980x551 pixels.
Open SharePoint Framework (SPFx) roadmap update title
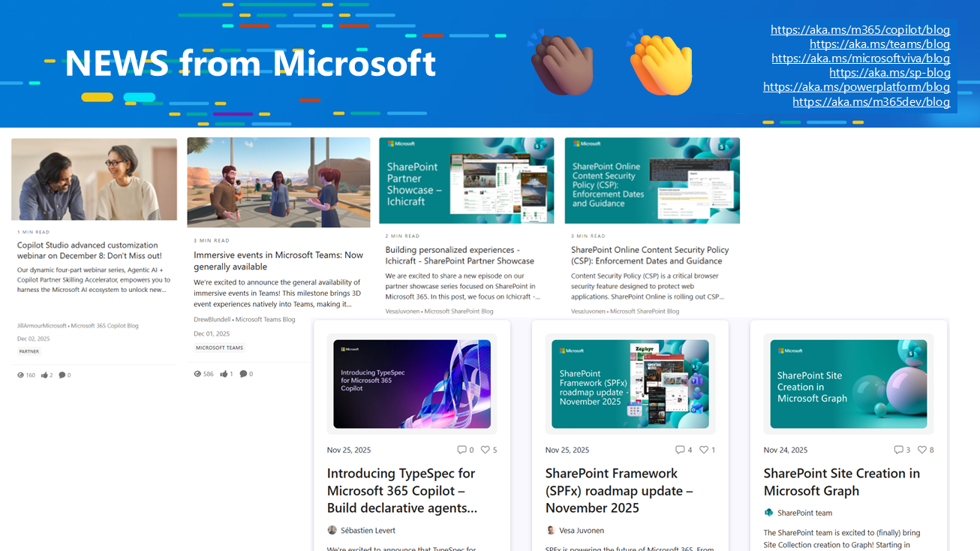619,490
